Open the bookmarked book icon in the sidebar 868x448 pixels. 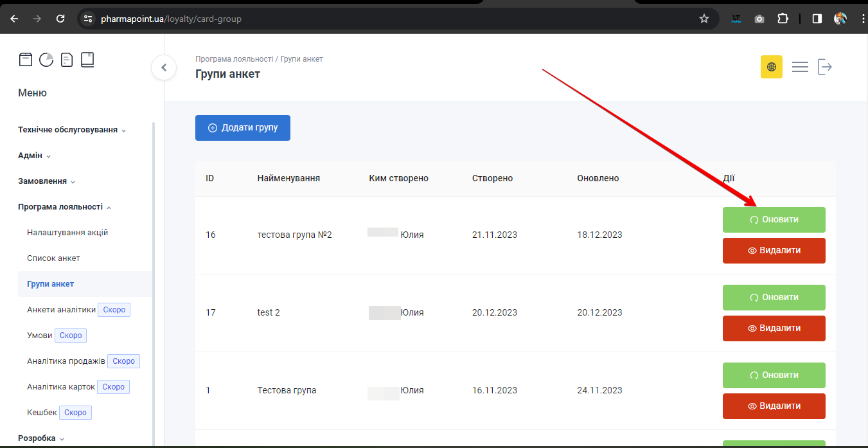[x=87, y=60]
